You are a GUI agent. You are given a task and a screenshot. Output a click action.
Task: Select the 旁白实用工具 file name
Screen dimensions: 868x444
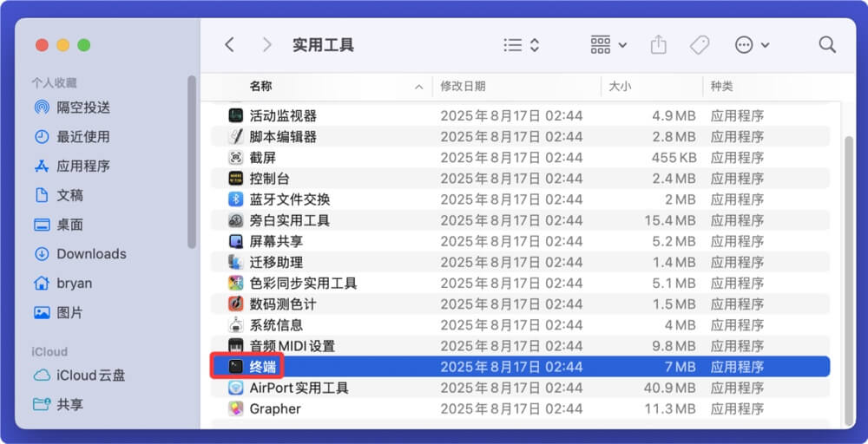click(x=290, y=220)
